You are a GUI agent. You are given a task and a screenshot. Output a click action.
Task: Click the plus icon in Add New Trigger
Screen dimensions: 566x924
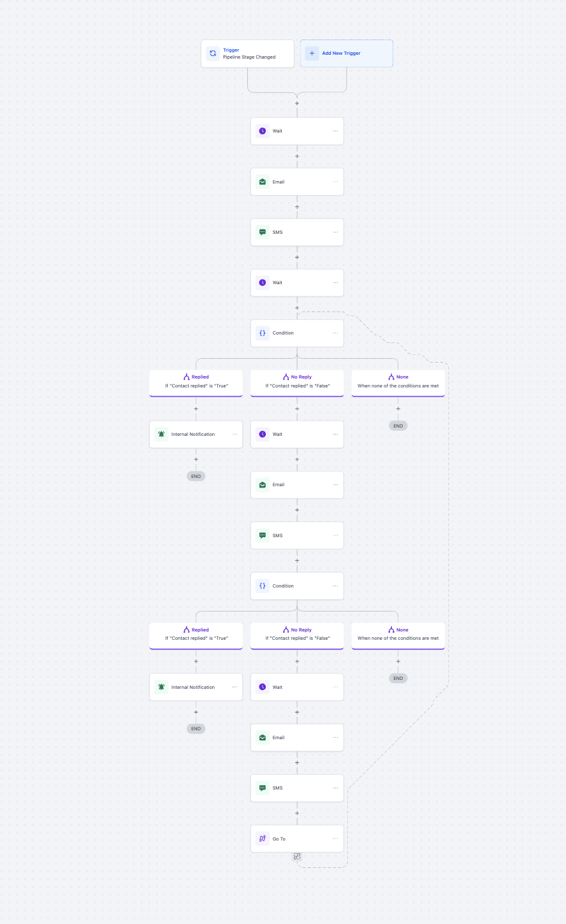(312, 54)
